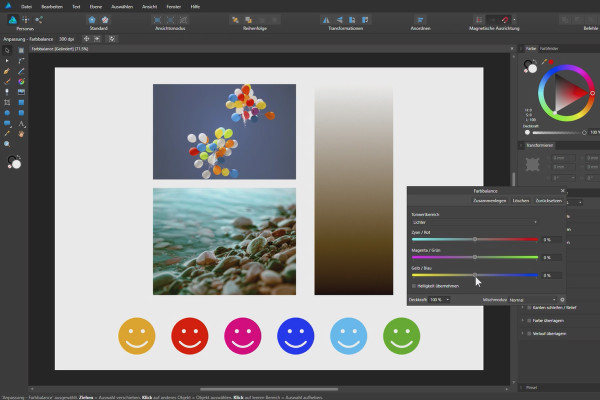Expand the Kanten schleifen / Relief effect
The image size is (600, 400).
click(523, 307)
